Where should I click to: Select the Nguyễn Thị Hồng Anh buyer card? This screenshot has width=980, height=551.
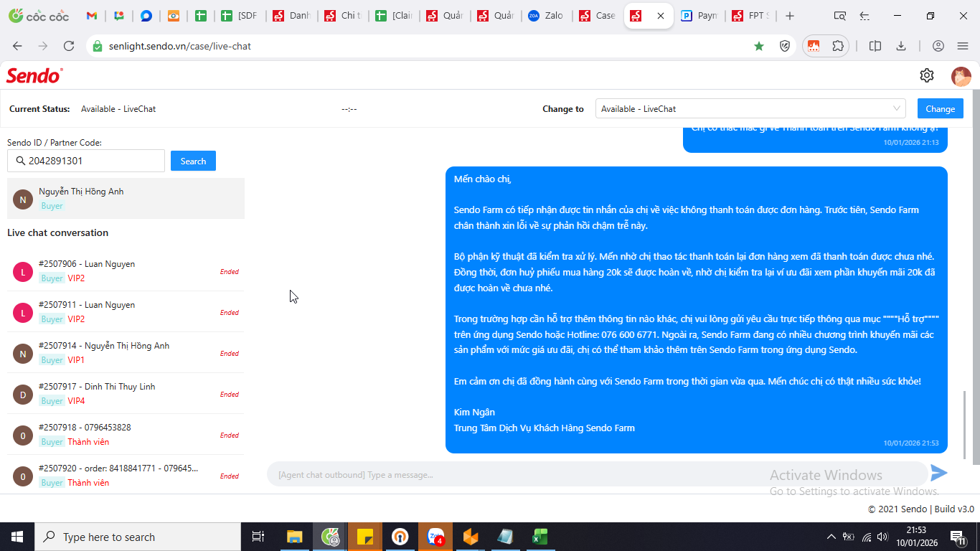coord(126,198)
